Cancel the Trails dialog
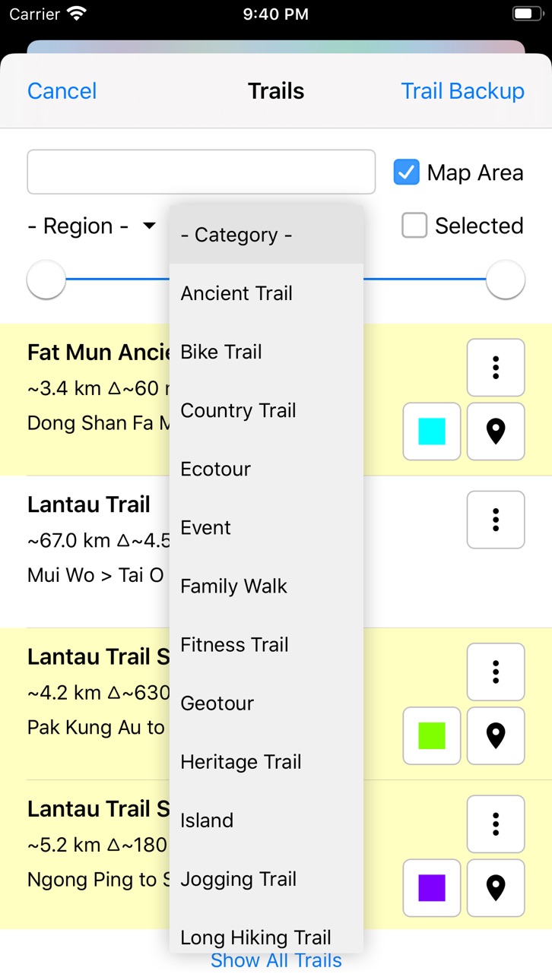This screenshot has width=552, height=980. click(62, 91)
